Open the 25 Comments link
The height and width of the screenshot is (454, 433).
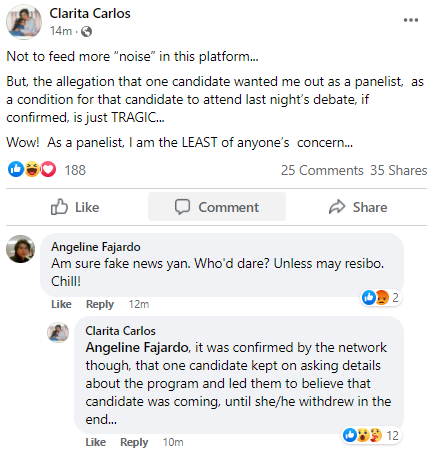click(322, 170)
